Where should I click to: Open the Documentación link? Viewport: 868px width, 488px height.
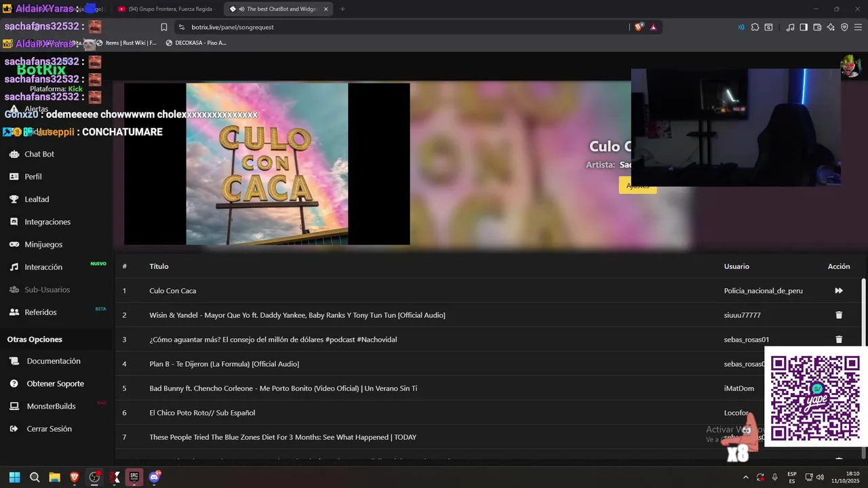[x=54, y=361]
